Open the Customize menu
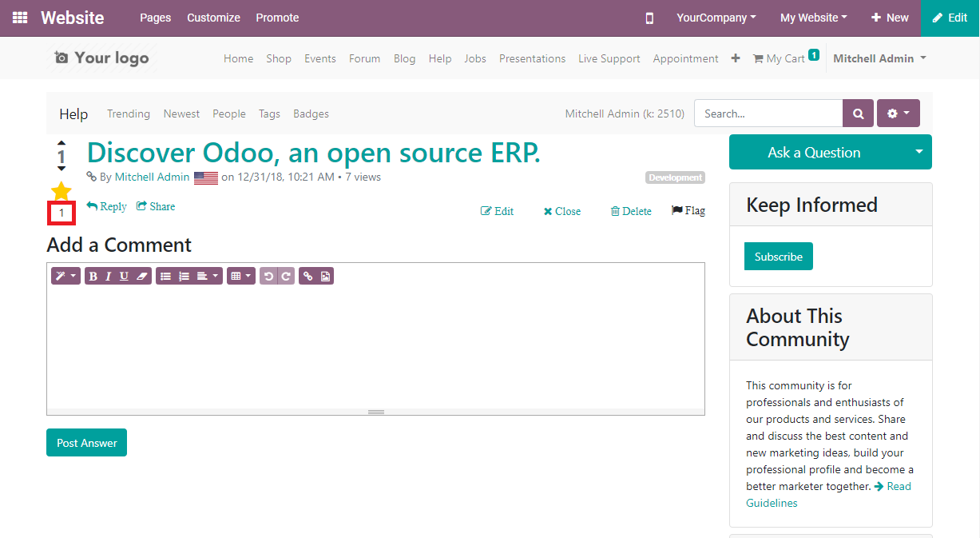This screenshot has width=980, height=538. [213, 18]
